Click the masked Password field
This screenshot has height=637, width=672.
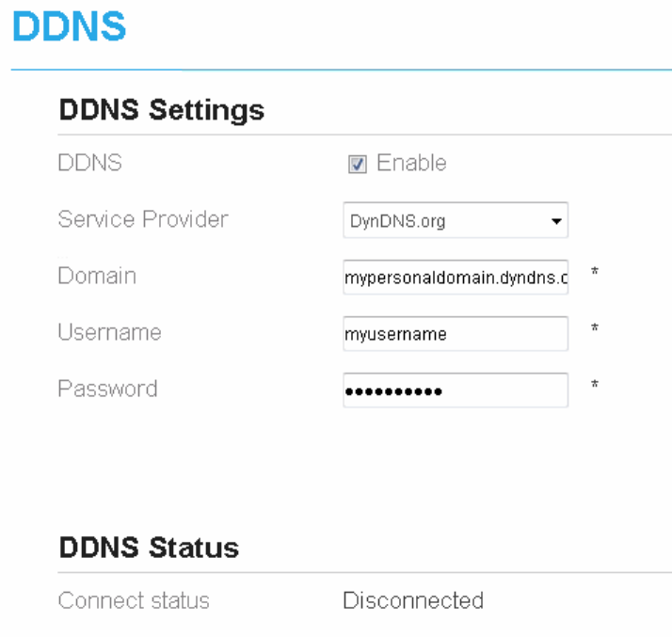(456, 390)
